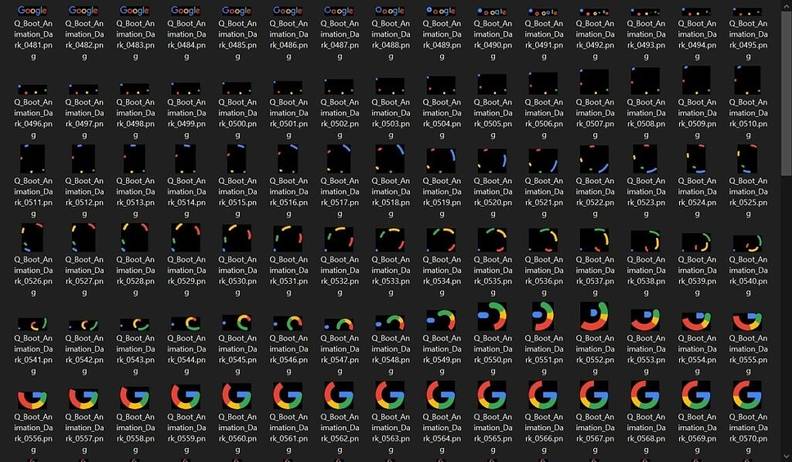The width and height of the screenshot is (792, 462).
Task: Select the Q_Boot_Animation_Dark_0555.png thumbnail
Action: click(x=747, y=321)
